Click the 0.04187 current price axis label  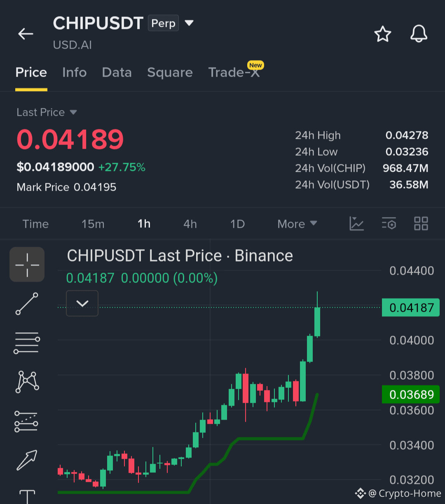point(411,308)
